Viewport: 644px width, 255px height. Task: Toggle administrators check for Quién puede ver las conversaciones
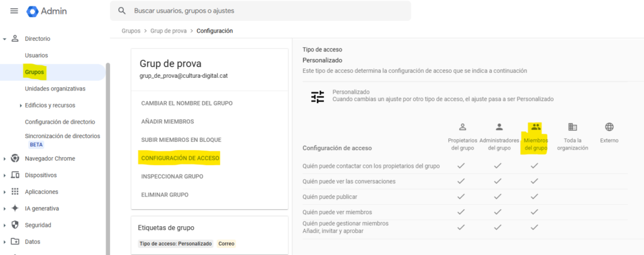click(497, 181)
